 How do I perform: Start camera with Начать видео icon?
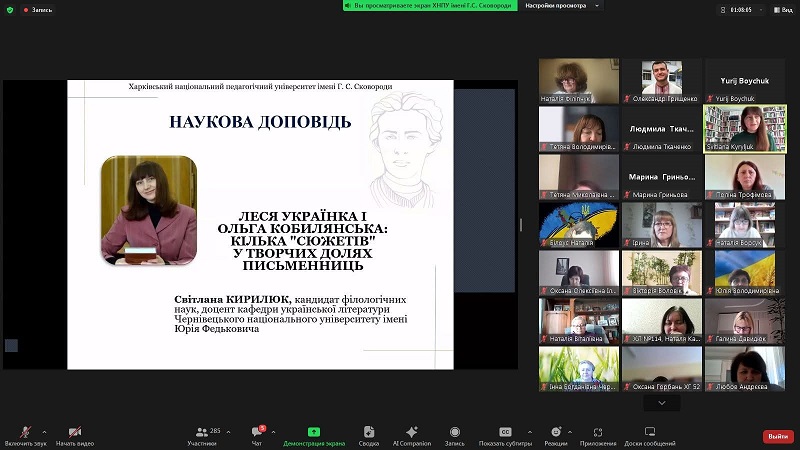click(75, 432)
